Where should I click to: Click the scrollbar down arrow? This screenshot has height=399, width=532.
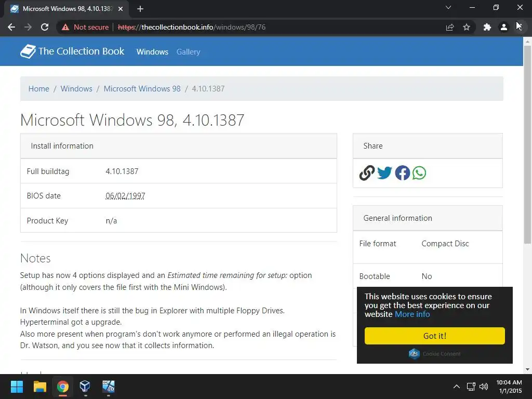527,369
